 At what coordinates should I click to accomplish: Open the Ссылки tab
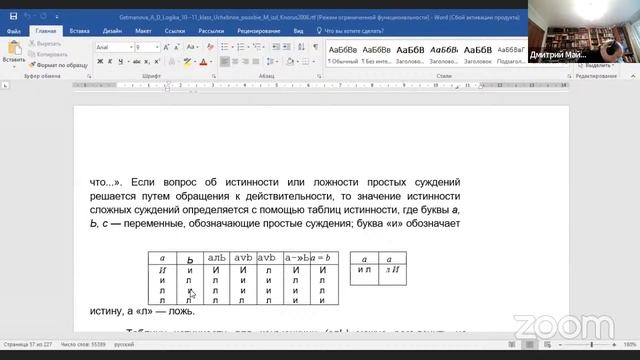(x=175, y=31)
